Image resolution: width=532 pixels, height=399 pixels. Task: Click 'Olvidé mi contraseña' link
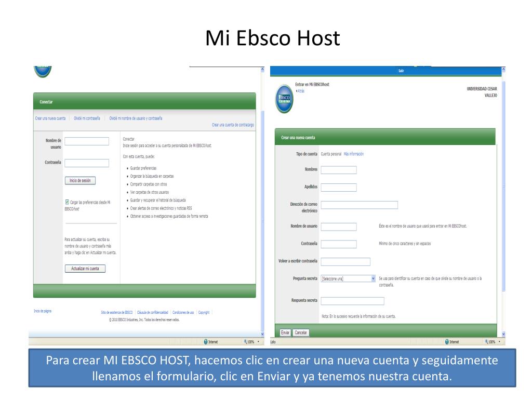click(87, 118)
